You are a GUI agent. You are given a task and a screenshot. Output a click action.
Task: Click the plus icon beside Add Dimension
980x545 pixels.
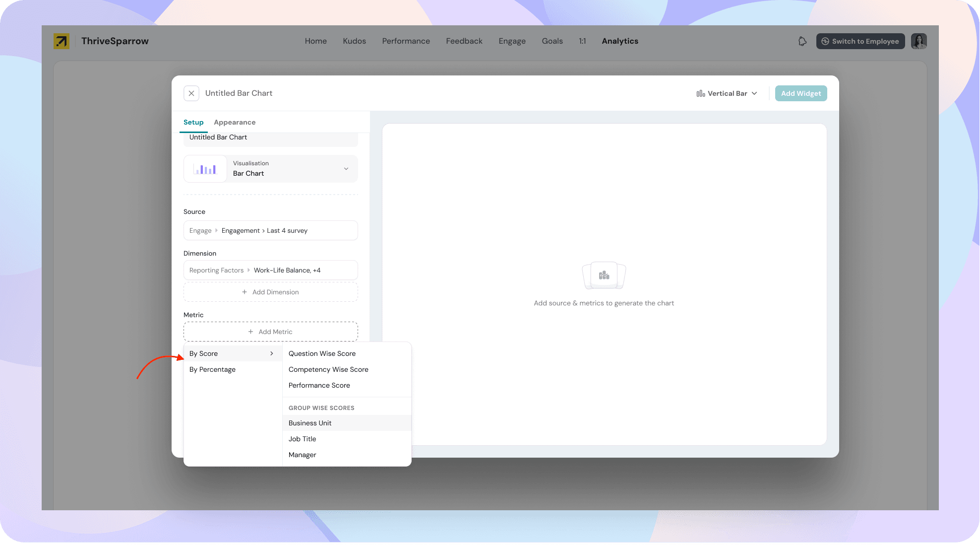click(x=245, y=292)
